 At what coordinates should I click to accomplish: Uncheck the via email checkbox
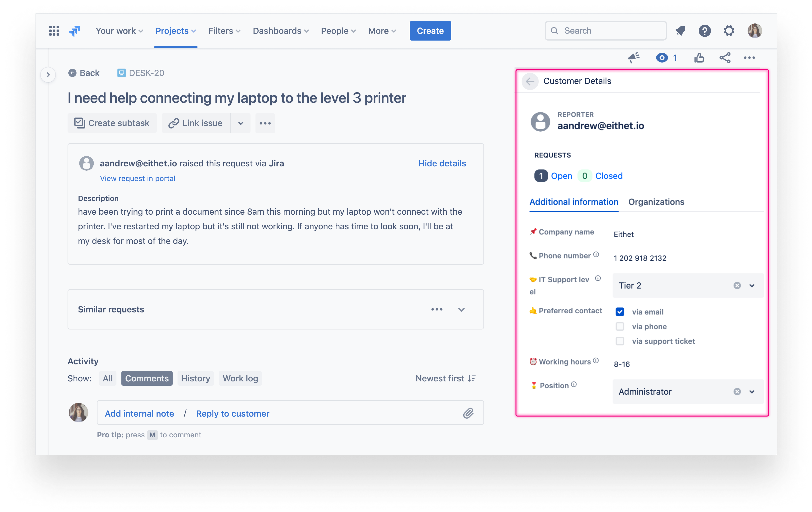tap(619, 312)
